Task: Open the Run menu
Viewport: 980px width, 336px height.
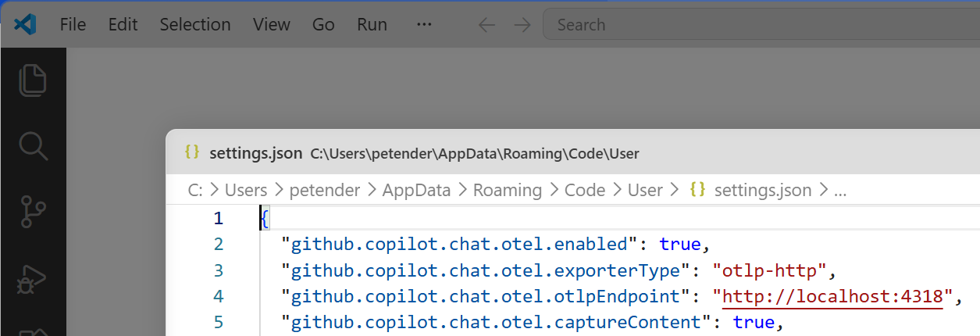Action: coord(372,24)
